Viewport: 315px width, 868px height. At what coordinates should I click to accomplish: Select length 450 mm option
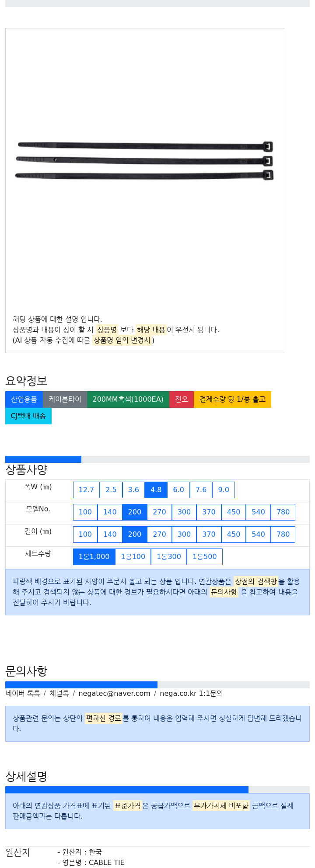(234, 534)
